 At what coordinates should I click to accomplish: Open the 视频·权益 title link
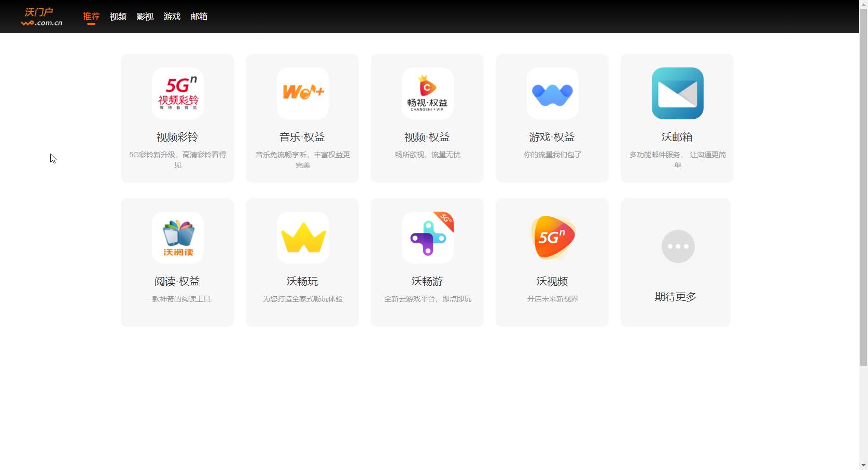(427, 137)
